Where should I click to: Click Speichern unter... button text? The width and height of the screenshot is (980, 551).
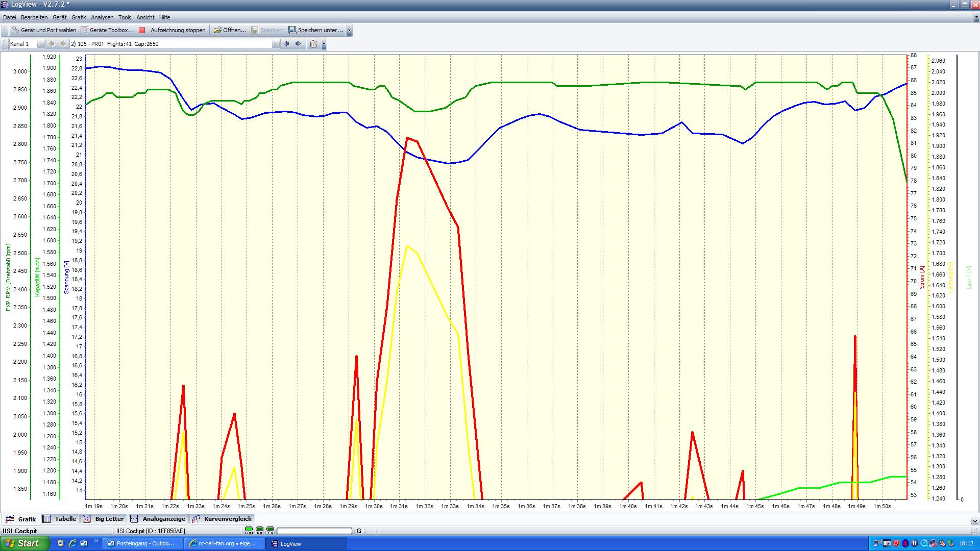coord(321,30)
